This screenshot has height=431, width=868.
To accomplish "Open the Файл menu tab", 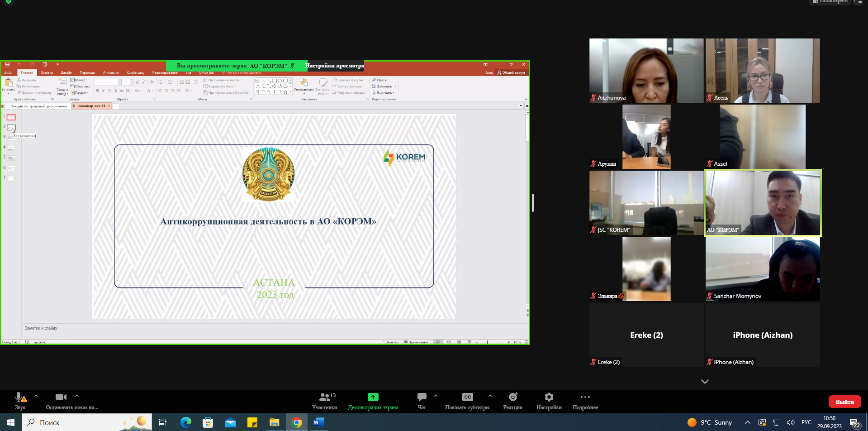I will (x=8, y=72).
